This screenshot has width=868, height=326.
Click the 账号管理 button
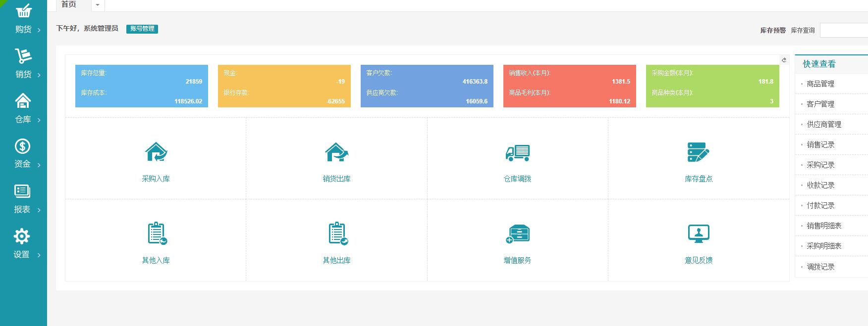142,29
